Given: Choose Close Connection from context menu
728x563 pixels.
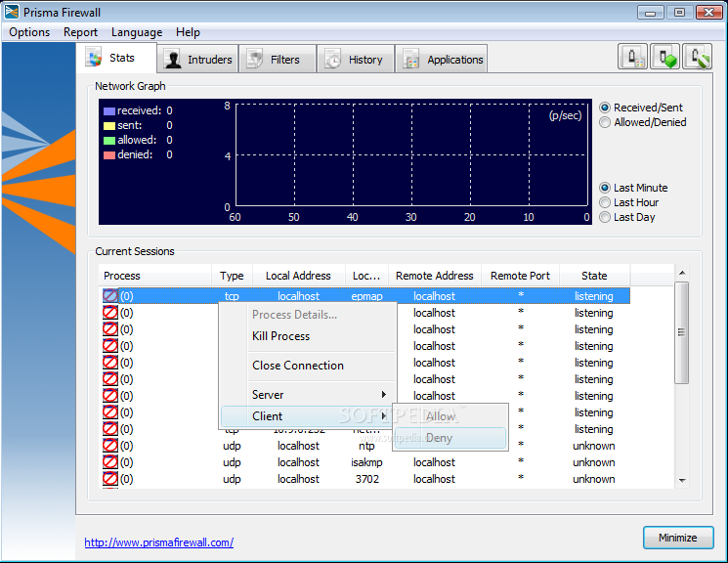Looking at the screenshot, I should click(308, 366).
